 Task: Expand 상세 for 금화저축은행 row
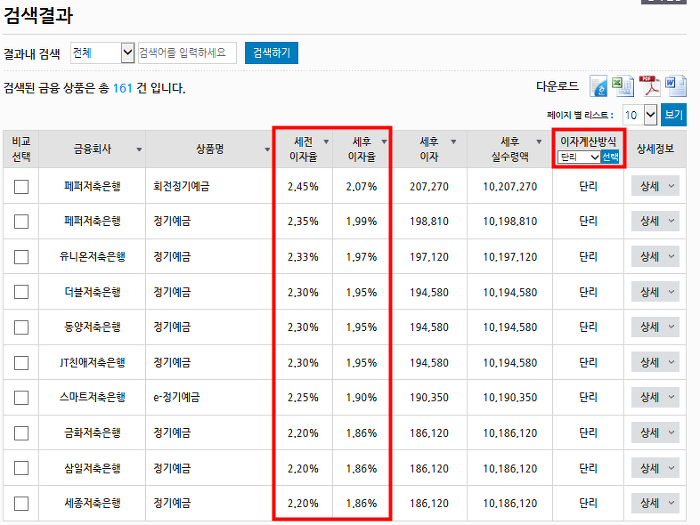[655, 433]
